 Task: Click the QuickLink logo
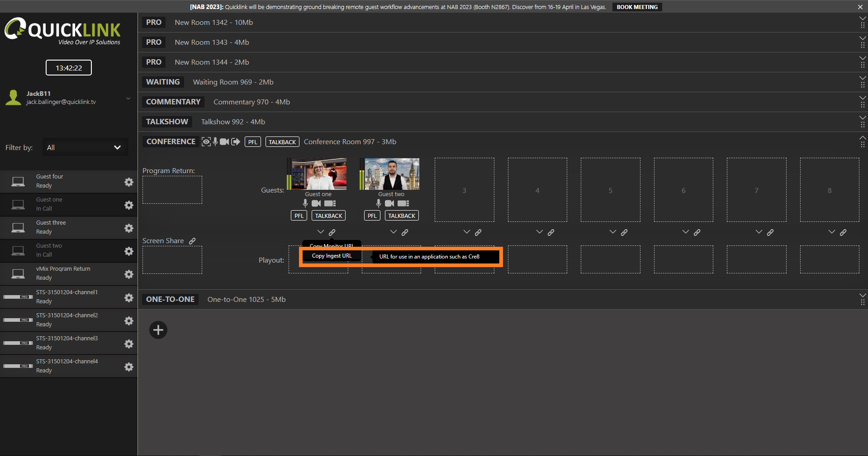(62, 31)
